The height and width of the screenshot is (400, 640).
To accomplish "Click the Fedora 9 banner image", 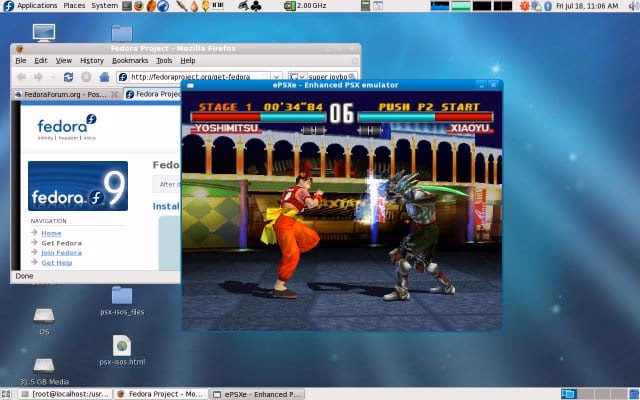I will 78,186.
